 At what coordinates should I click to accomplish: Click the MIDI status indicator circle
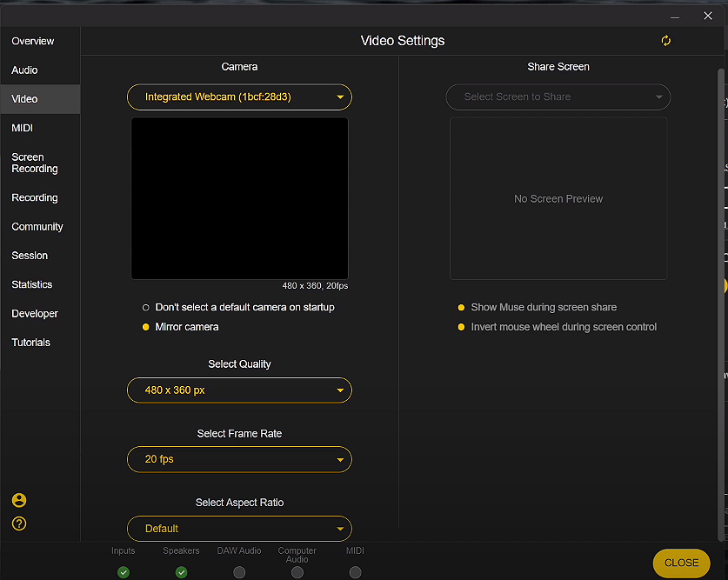[x=355, y=572]
